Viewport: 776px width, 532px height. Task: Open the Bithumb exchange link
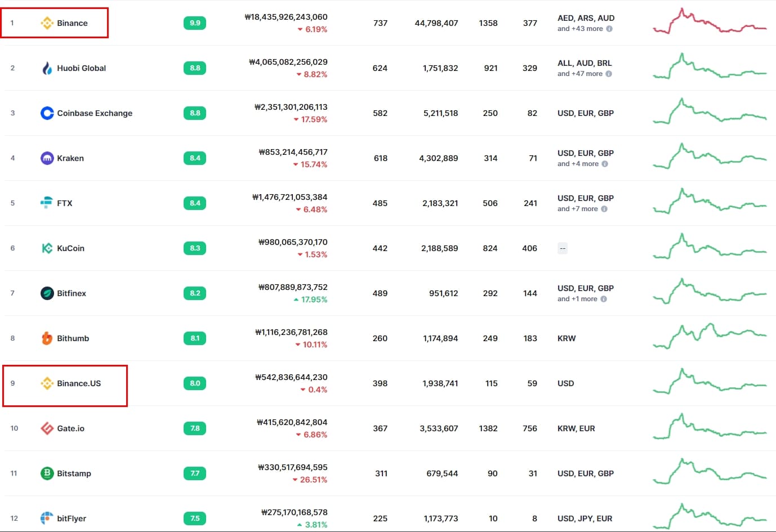click(73, 338)
